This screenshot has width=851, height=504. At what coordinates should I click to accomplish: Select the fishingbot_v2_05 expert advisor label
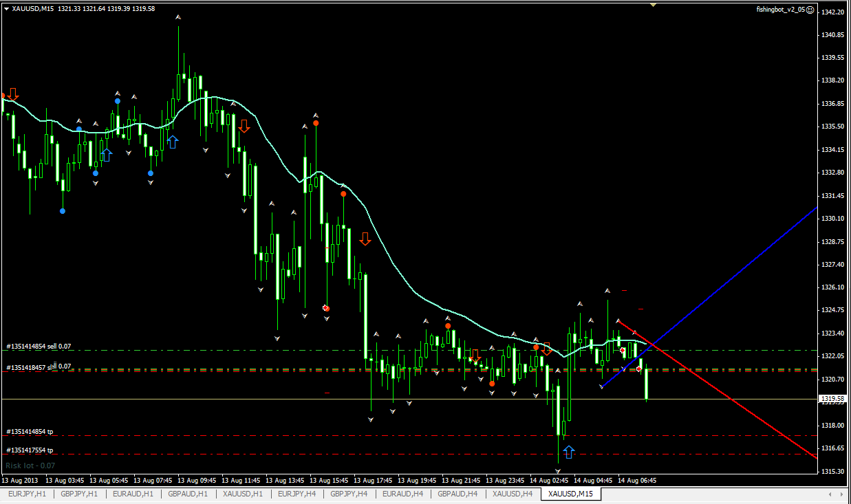[x=780, y=10]
